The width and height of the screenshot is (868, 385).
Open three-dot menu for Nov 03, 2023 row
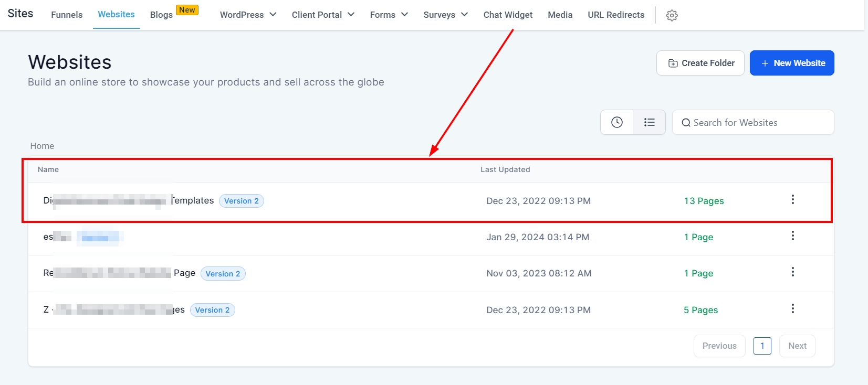point(792,272)
